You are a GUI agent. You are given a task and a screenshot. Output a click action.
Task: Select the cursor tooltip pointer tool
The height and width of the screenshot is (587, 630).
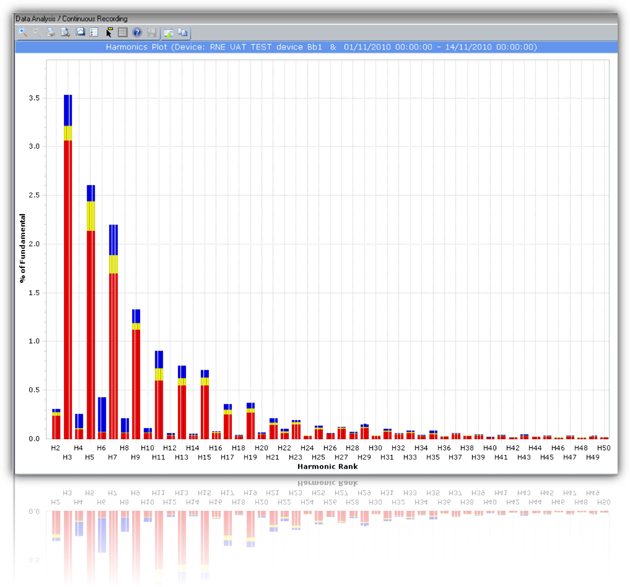pos(109,32)
